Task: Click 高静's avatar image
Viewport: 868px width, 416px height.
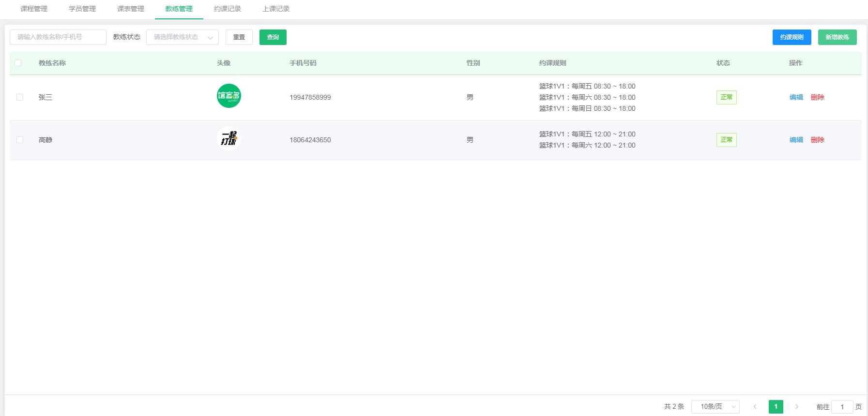Action: [x=228, y=138]
